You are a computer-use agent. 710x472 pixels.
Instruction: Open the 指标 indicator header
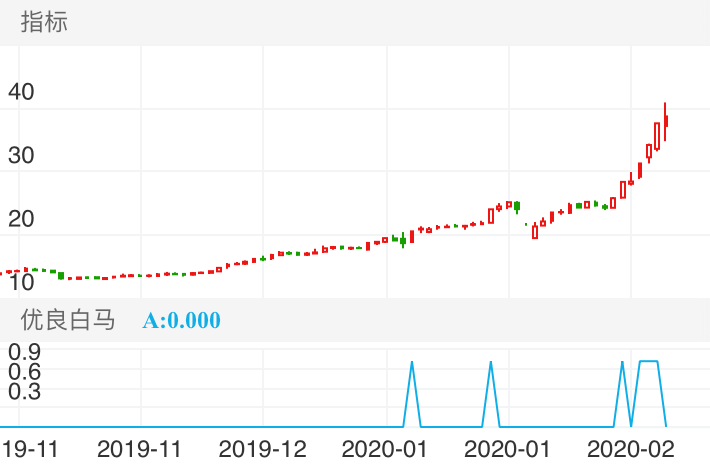pos(44,22)
